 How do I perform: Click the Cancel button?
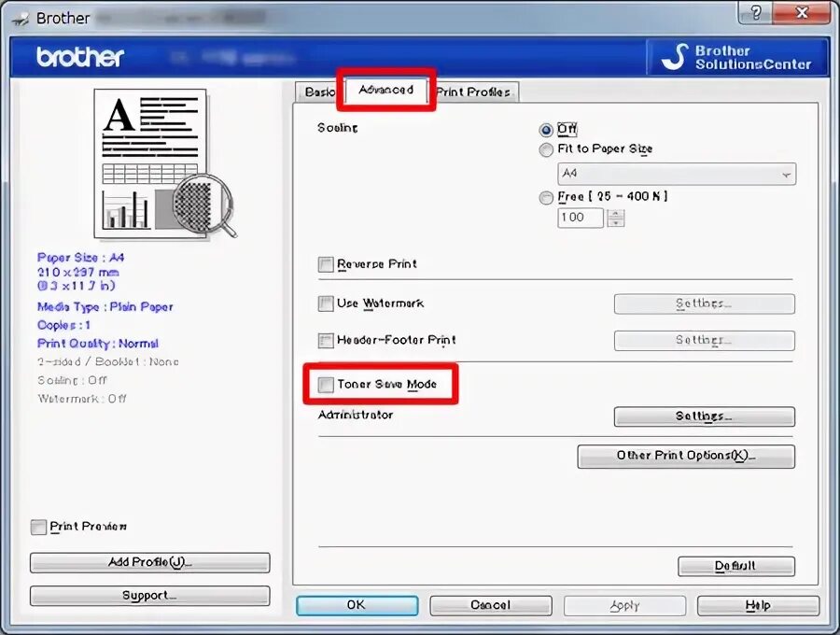pyautogui.click(x=491, y=605)
